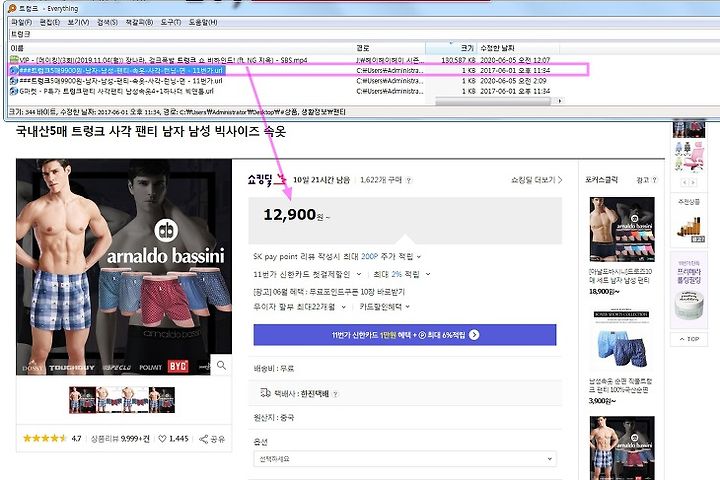Click the blue 11번가 신한카드 1만원 혜택 banner
Screen dimensions: 720x480
[405, 335]
